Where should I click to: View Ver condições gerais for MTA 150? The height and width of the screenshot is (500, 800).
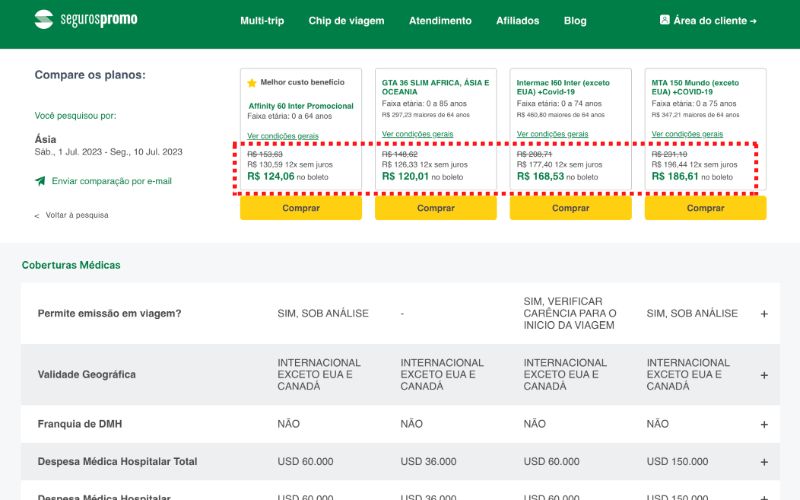pyautogui.click(x=687, y=134)
